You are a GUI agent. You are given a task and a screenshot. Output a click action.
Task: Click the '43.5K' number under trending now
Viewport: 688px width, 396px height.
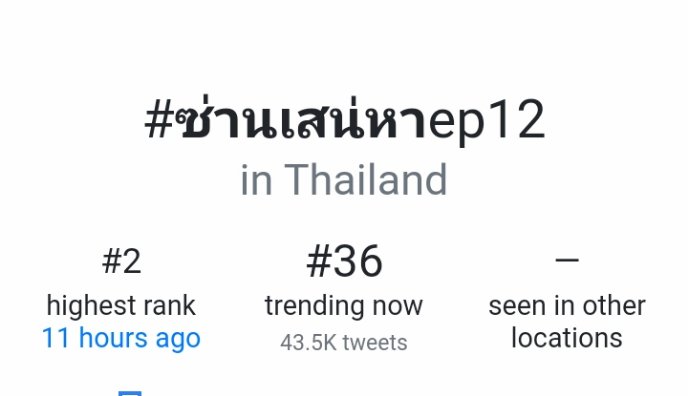point(308,342)
